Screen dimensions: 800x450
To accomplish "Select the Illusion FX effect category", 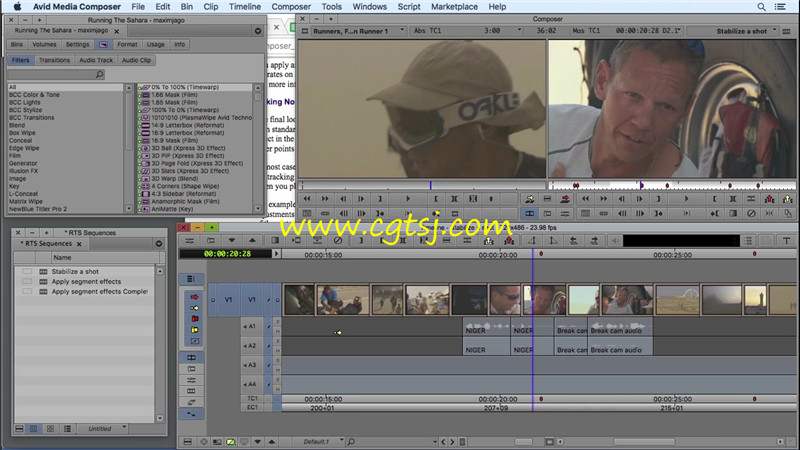I will point(23,171).
